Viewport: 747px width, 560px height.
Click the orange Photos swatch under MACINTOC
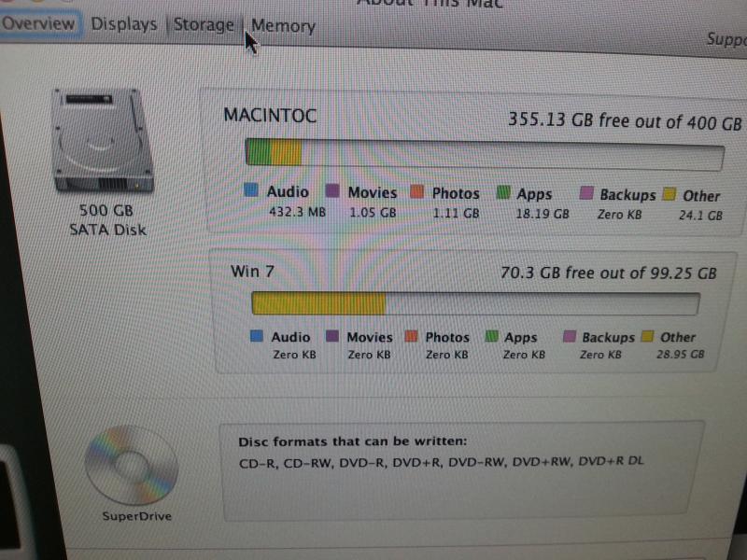pyautogui.click(x=416, y=193)
